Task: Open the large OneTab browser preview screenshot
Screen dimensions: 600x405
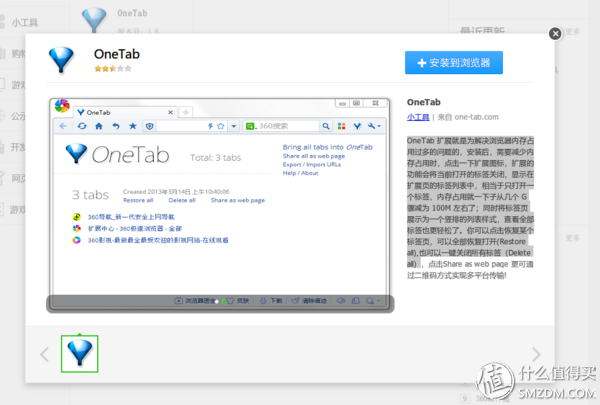Action: [220, 205]
